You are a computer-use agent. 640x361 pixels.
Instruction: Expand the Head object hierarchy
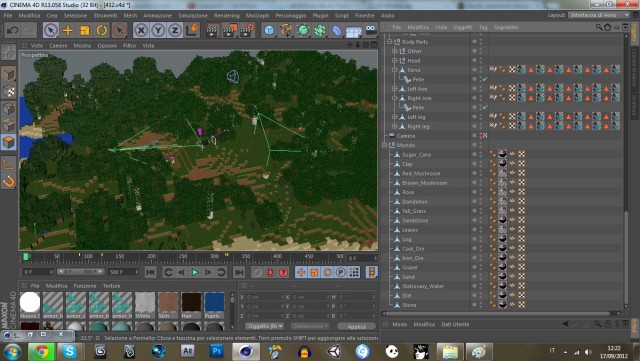(395, 60)
